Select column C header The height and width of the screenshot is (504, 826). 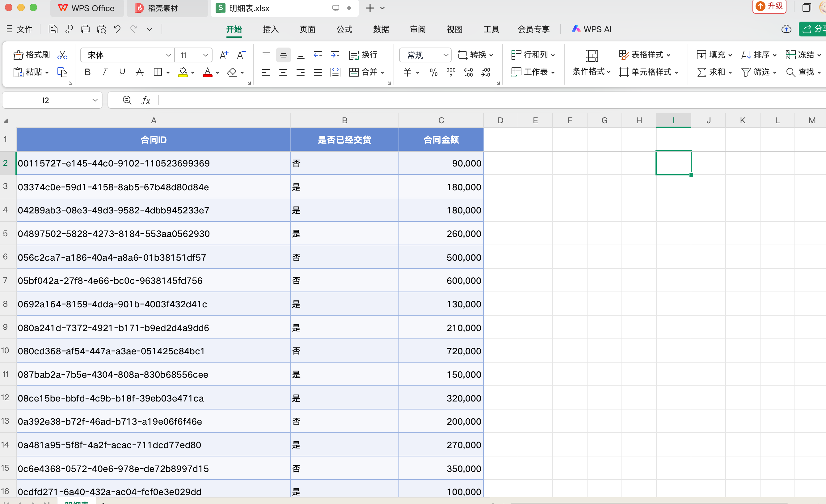click(441, 120)
